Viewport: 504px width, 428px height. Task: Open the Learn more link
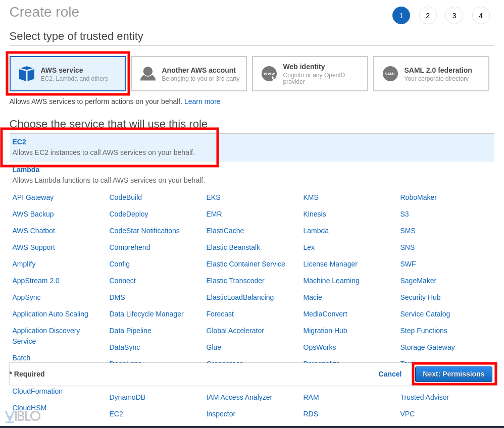point(202,101)
